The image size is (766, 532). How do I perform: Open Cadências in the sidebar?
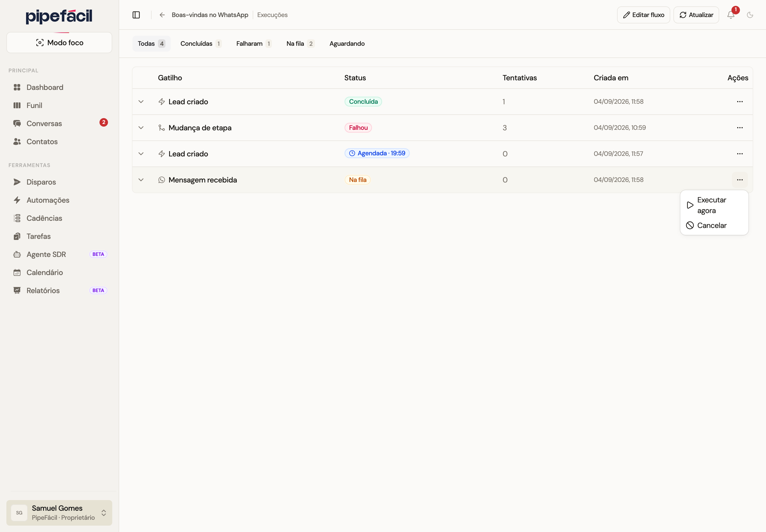pos(59,218)
